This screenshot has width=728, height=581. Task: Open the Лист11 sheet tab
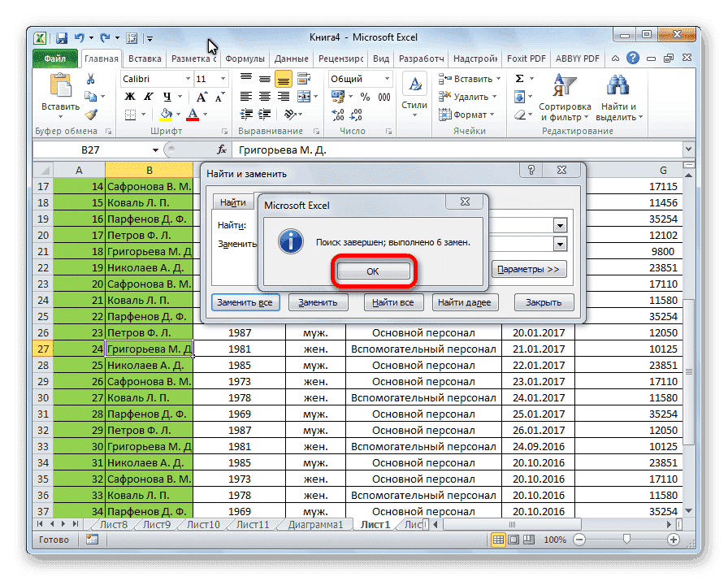252,524
